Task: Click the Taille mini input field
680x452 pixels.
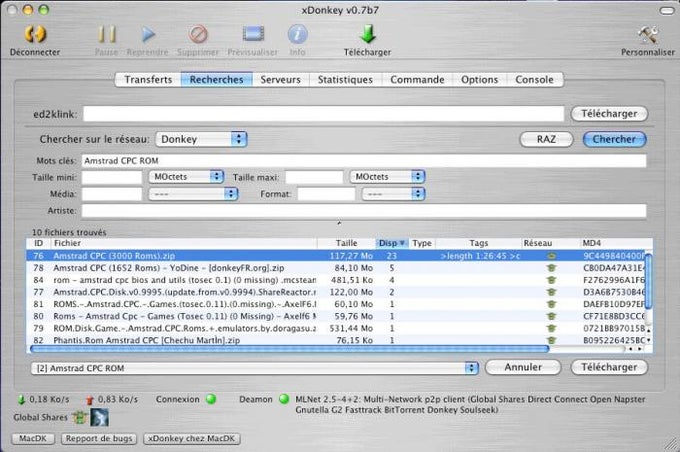Action: pos(112,177)
